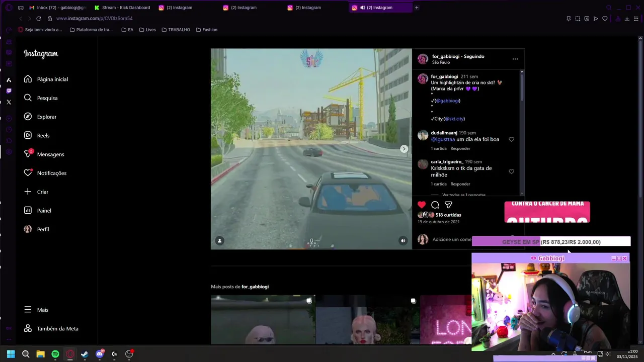Image resolution: width=644 pixels, height=362 pixels.
Task: Focus the Adicione um comentário field
Action: (452, 240)
